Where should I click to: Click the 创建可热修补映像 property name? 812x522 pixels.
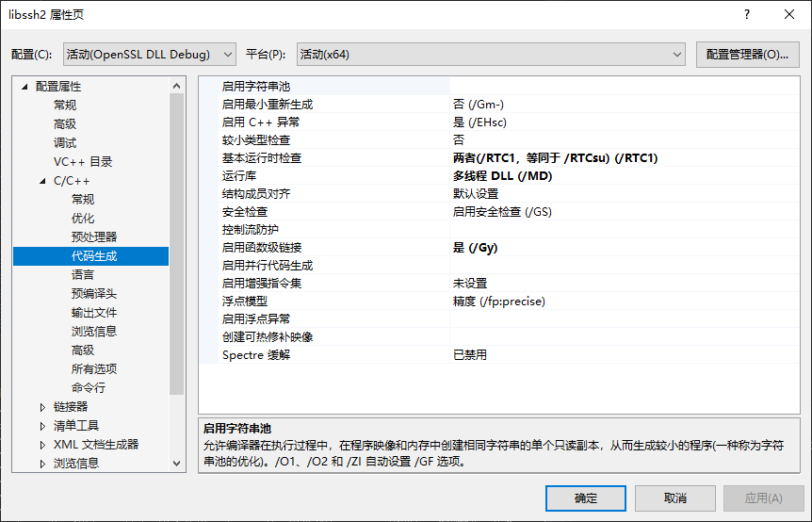click(268, 337)
